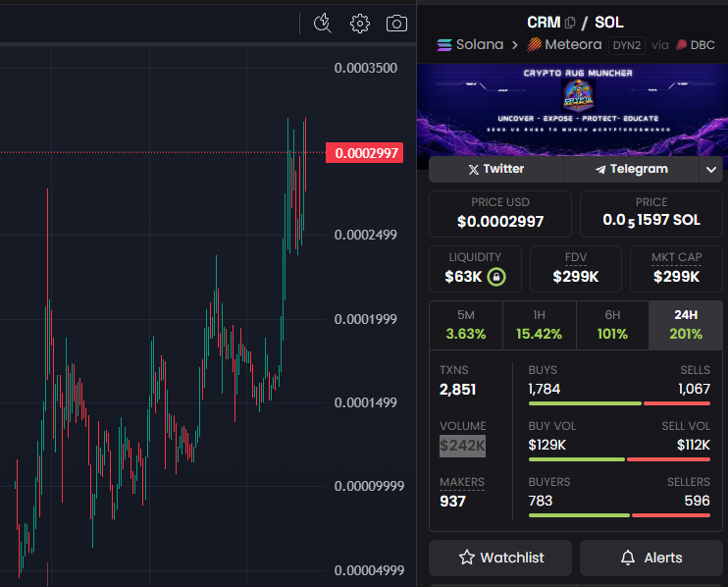
Task: Click the Meteora DEX link
Action: [564, 44]
